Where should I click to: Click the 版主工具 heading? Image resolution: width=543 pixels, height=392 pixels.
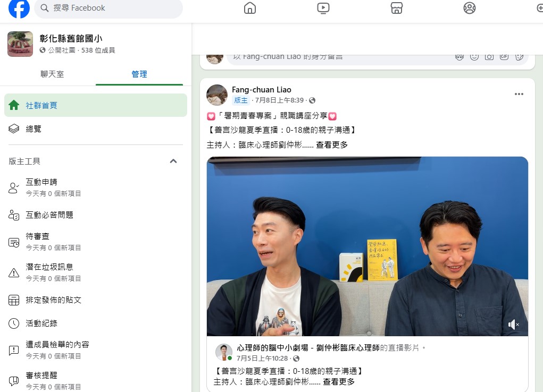(24, 161)
